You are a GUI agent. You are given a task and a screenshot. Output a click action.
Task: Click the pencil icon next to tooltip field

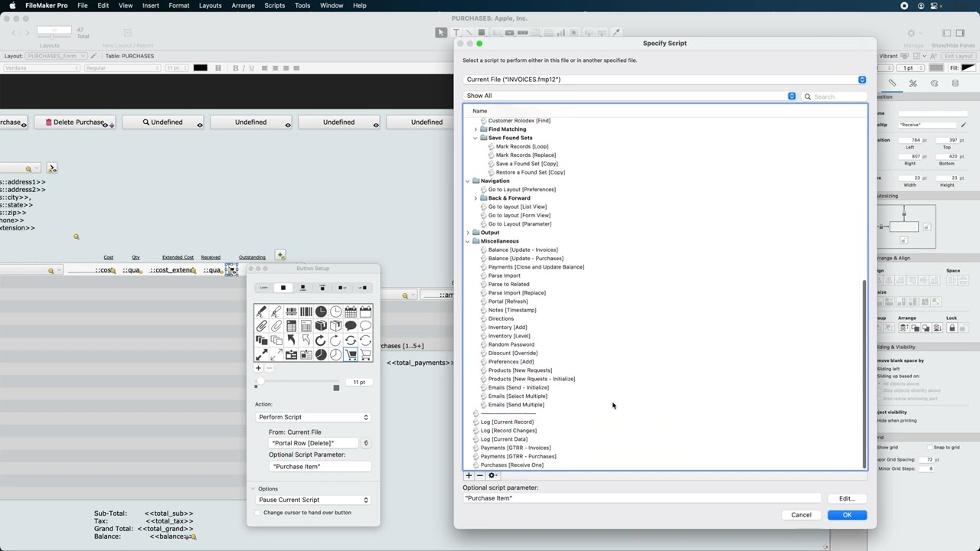point(963,125)
